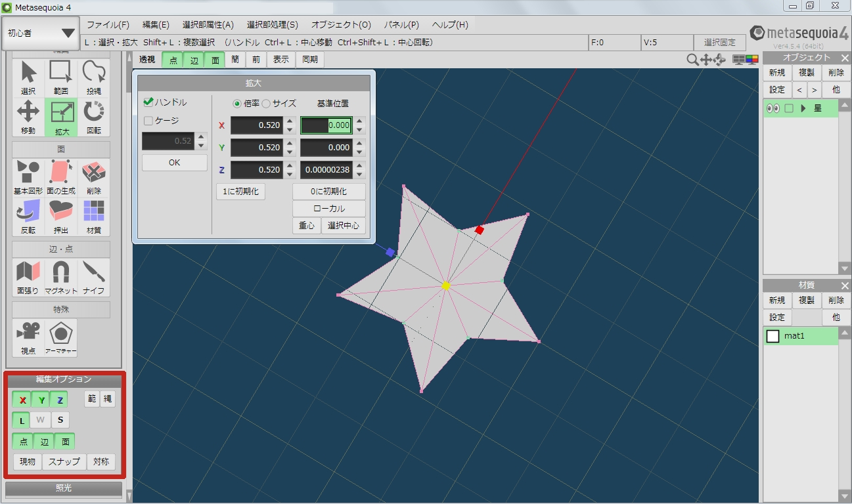Increase the X 基準位置 stepper
Screen dimensions: 852x504
pyautogui.click(x=359, y=121)
